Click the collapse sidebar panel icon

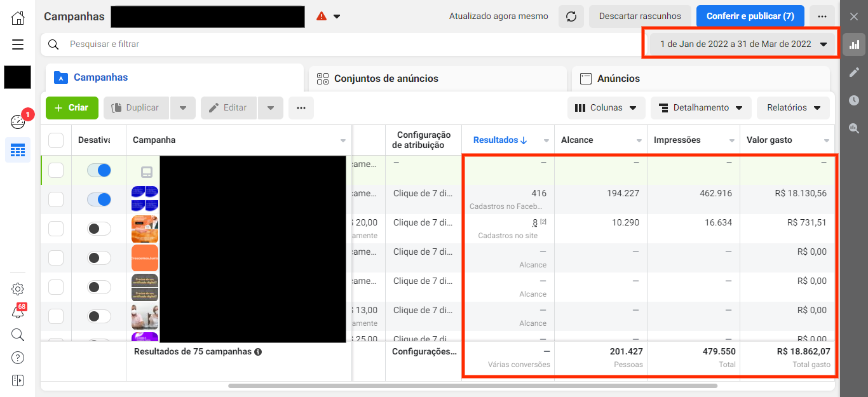point(18,380)
